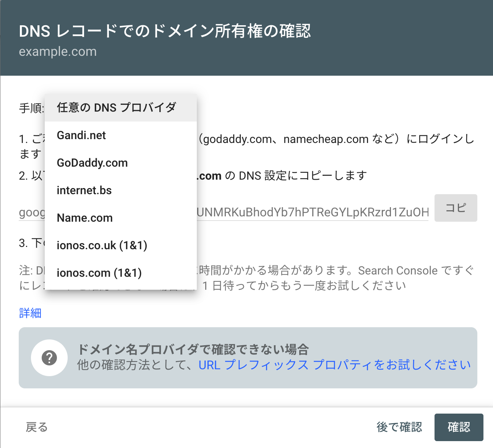493x448 pixels.
Task: Open URL プレフィックス プロパティ link
Action: click(334, 365)
